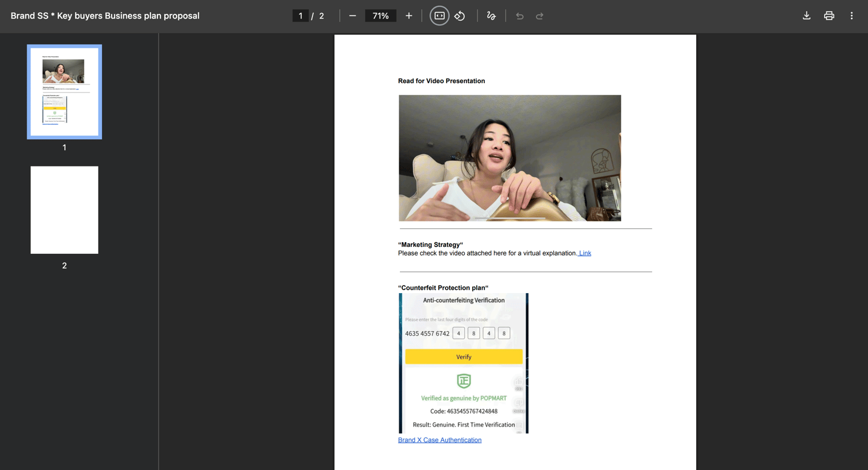Click the video presentation screenshot image

[510, 158]
